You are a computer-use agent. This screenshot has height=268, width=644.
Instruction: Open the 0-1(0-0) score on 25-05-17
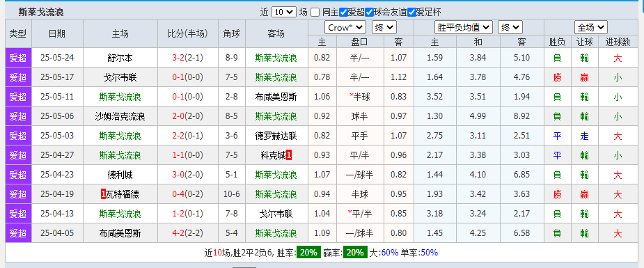188,77
